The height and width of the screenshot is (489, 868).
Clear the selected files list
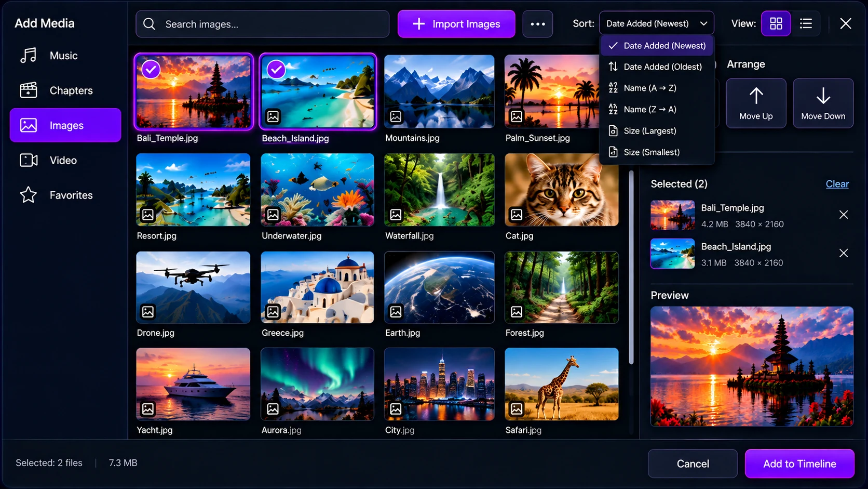tap(837, 184)
